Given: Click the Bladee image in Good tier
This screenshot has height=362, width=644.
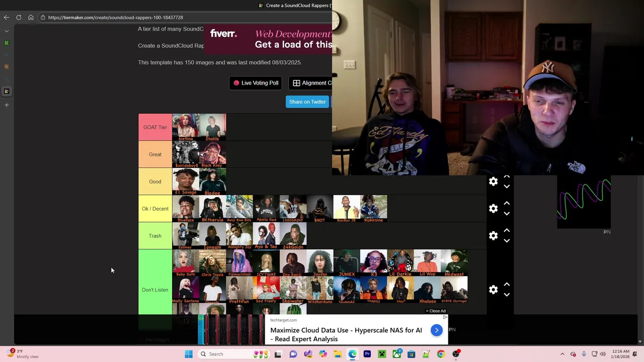Looking at the screenshot, I should click(212, 182).
